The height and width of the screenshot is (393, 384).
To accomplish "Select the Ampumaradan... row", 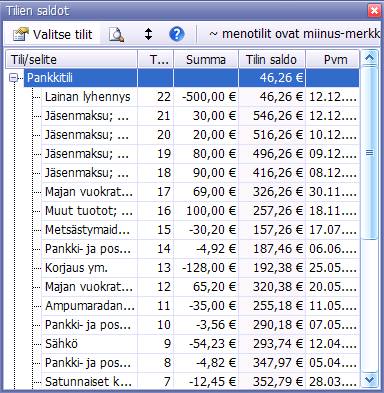I will [x=200, y=306].
